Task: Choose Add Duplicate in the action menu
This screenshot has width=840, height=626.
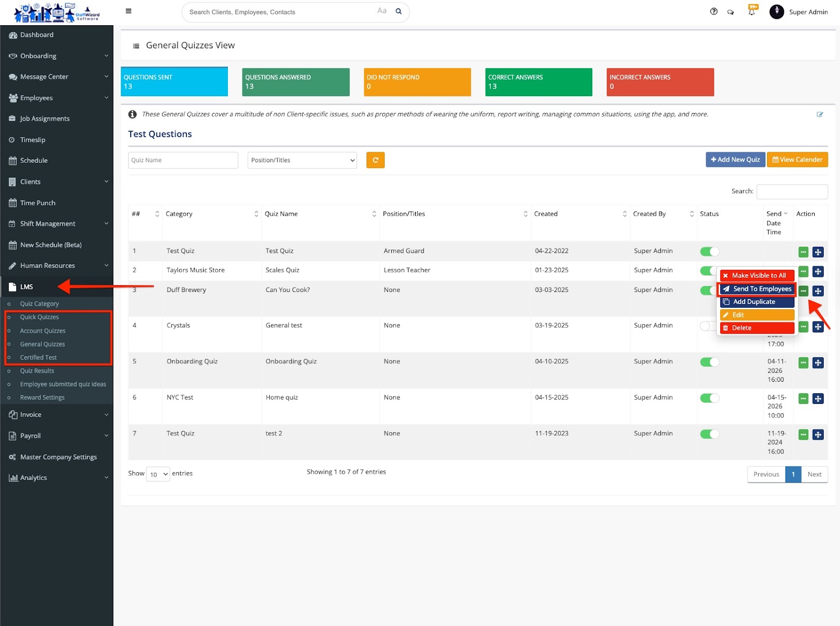Action: click(757, 302)
